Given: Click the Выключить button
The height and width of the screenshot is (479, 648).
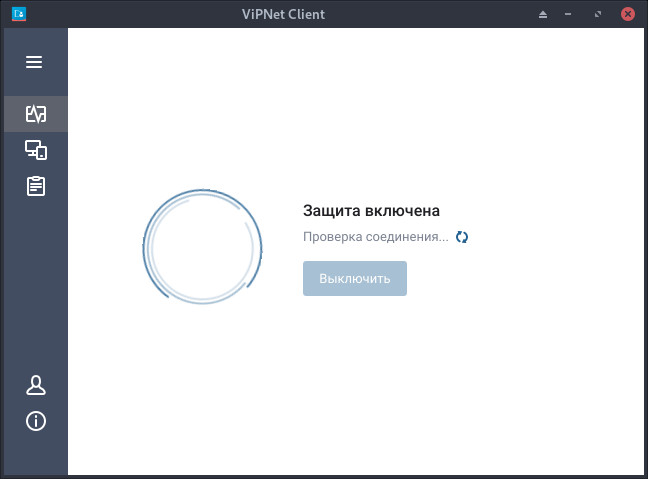Looking at the screenshot, I should coord(355,278).
